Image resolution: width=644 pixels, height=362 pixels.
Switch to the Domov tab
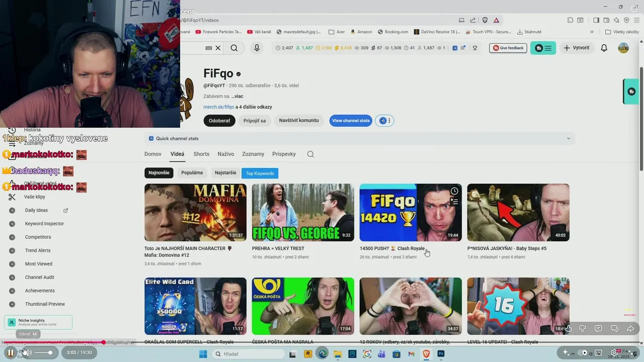tap(153, 154)
